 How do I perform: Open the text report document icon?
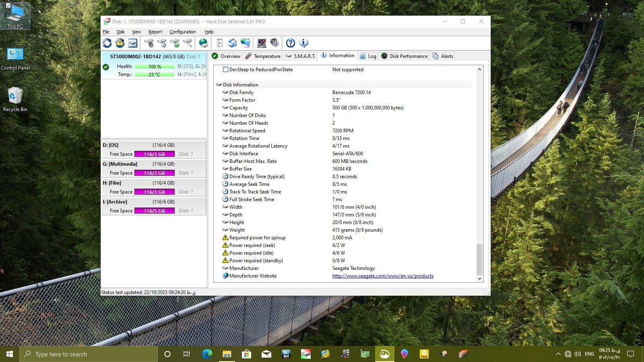click(x=219, y=43)
